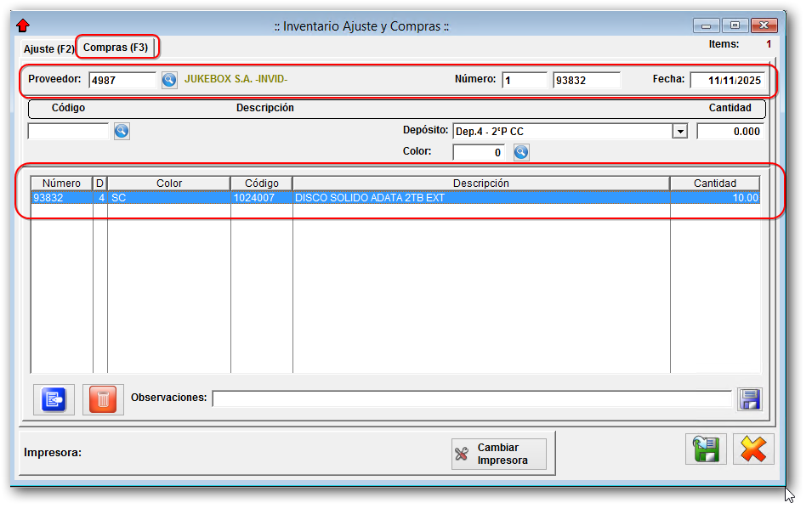Click the Cantidad input field showing 0.000

click(x=730, y=132)
